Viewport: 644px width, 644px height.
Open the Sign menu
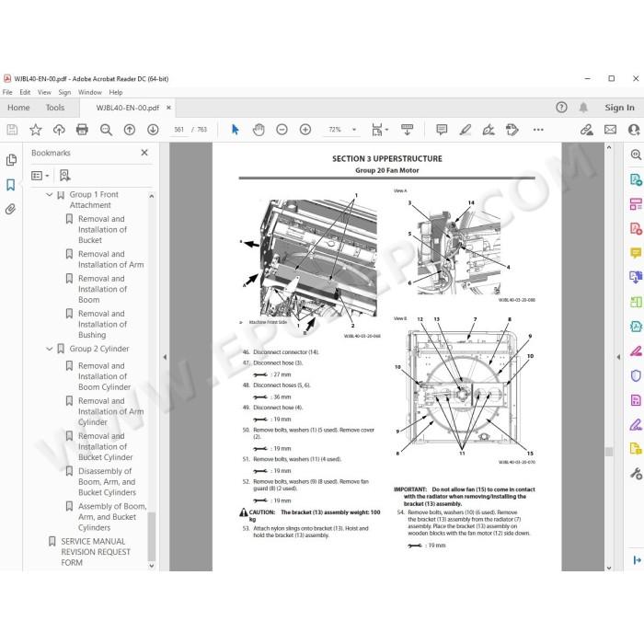pos(64,92)
